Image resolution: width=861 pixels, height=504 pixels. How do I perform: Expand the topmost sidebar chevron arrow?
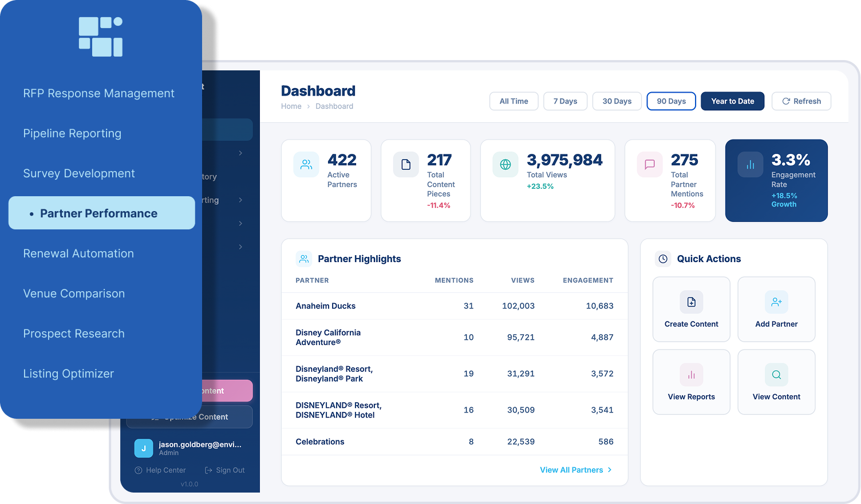coord(240,153)
